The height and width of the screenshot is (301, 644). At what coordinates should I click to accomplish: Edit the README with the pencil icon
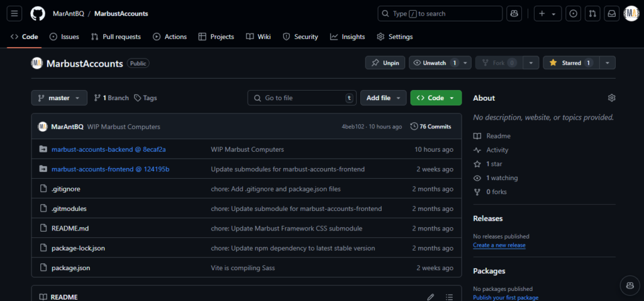[430, 297]
